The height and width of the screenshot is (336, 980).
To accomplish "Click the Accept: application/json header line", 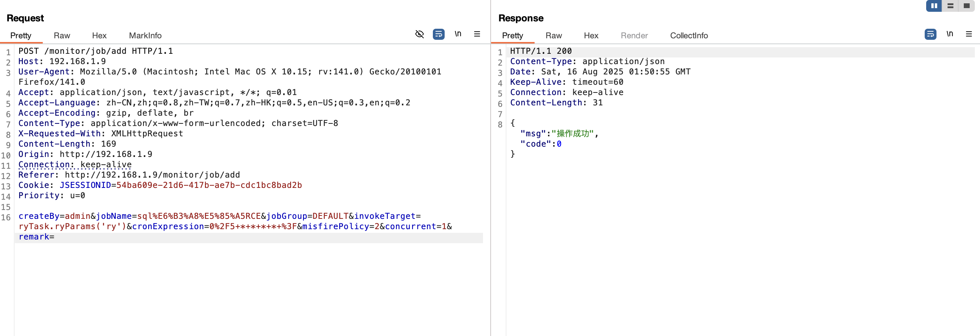I will pyautogui.click(x=157, y=92).
